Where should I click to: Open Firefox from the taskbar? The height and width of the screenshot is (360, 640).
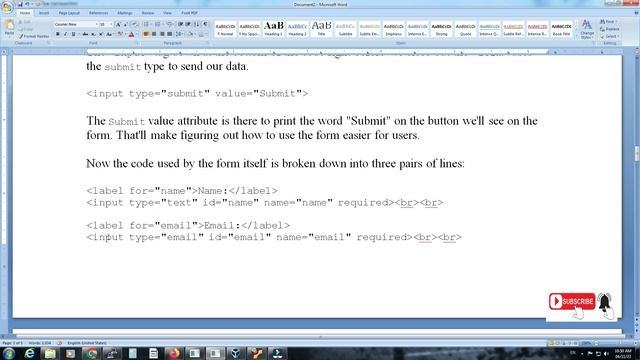click(x=174, y=353)
